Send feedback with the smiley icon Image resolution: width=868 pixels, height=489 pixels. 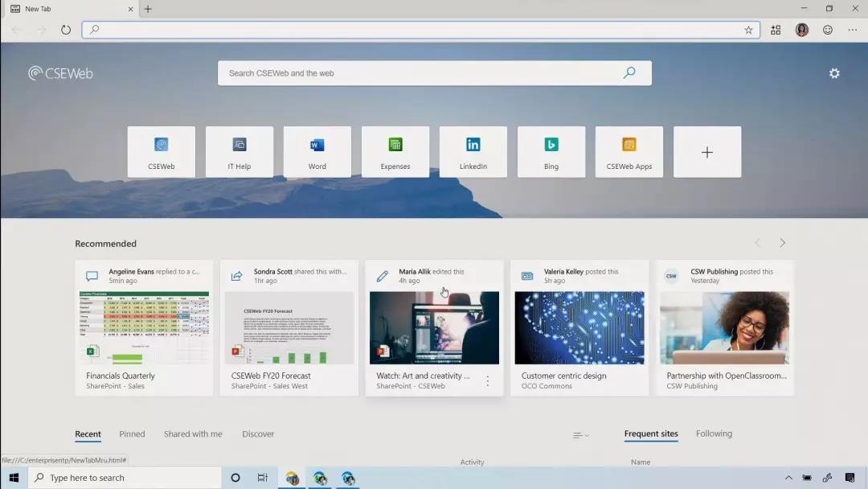[828, 30]
